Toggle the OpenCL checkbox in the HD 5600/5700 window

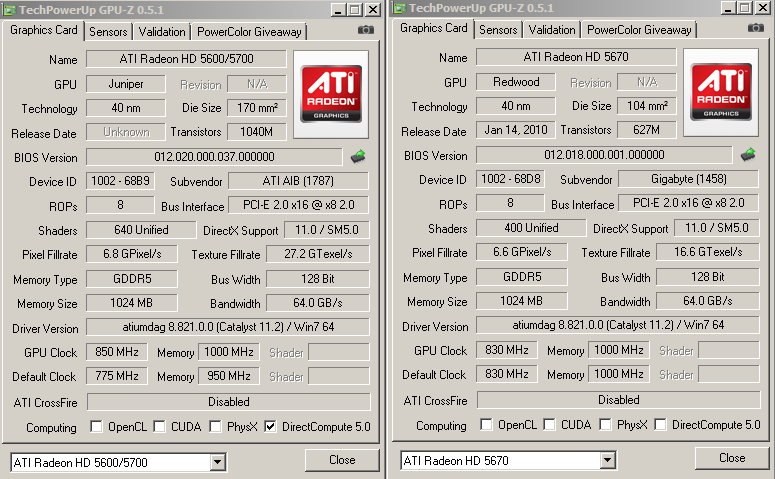point(96,427)
